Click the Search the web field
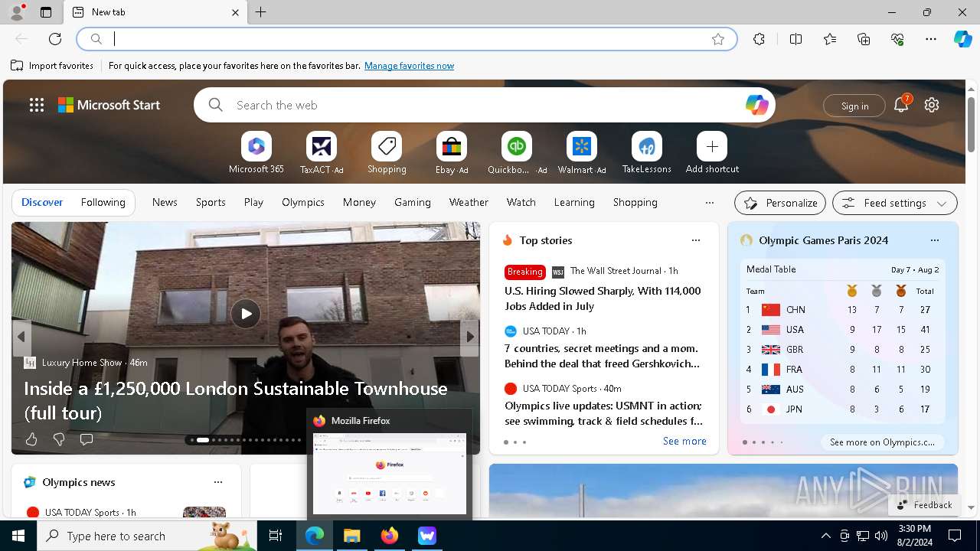 pyautogui.click(x=485, y=105)
